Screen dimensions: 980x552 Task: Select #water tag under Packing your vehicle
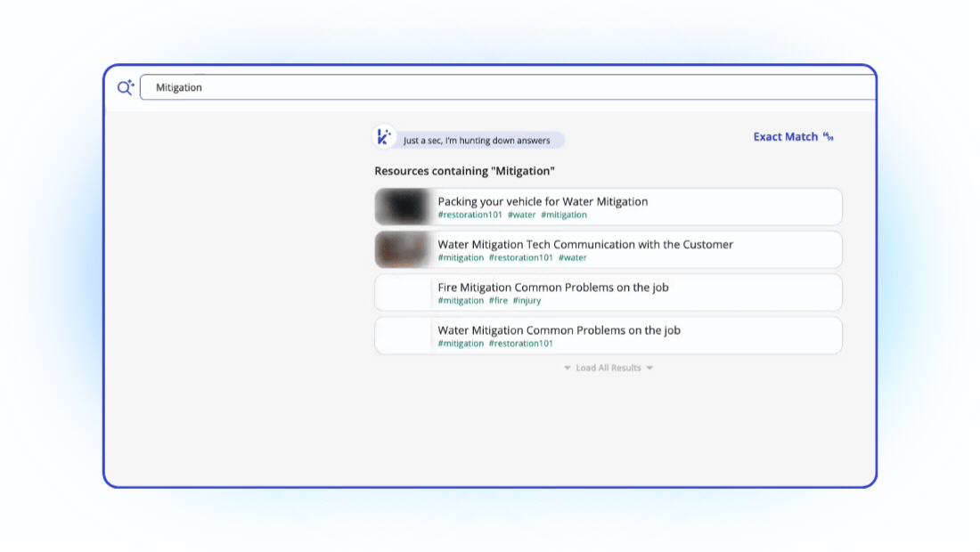(x=522, y=215)
